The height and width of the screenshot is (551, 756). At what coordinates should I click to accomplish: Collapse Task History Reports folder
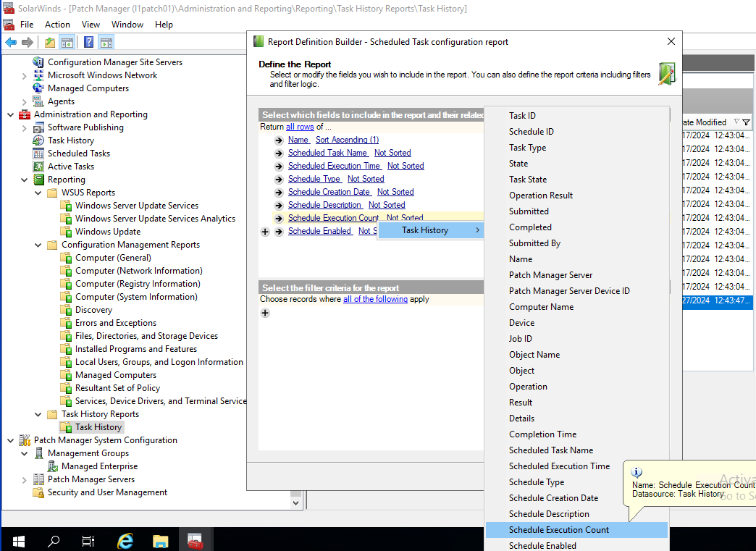pyautogui.click(x=38, y=414)
